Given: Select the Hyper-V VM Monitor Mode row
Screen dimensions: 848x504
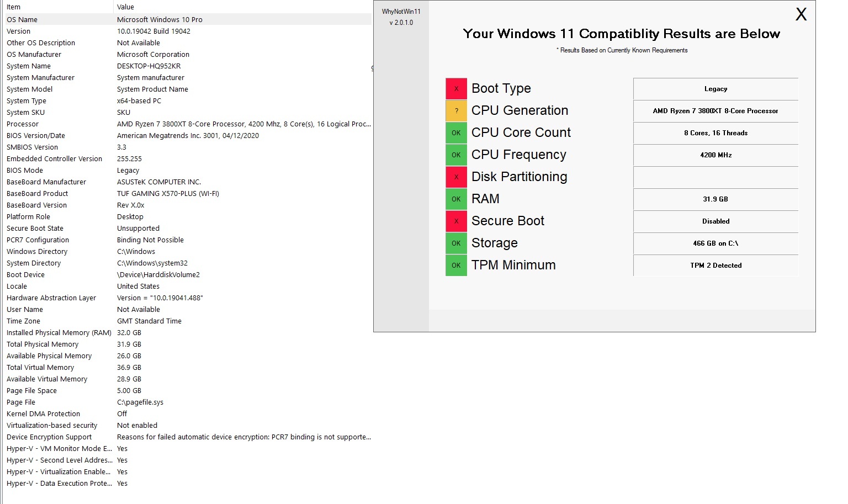Looking at the screenshot, I should point(187,448).
